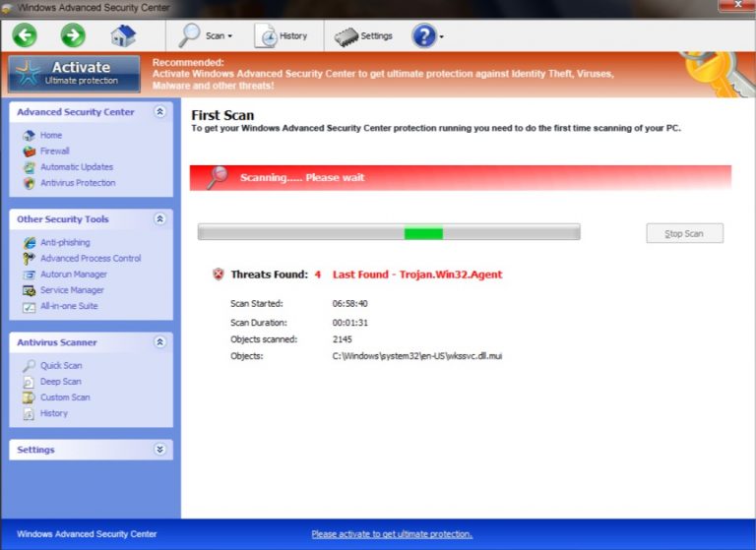Click the Scan toolbar label
The image size is (756, 550).
pos(215,36)
